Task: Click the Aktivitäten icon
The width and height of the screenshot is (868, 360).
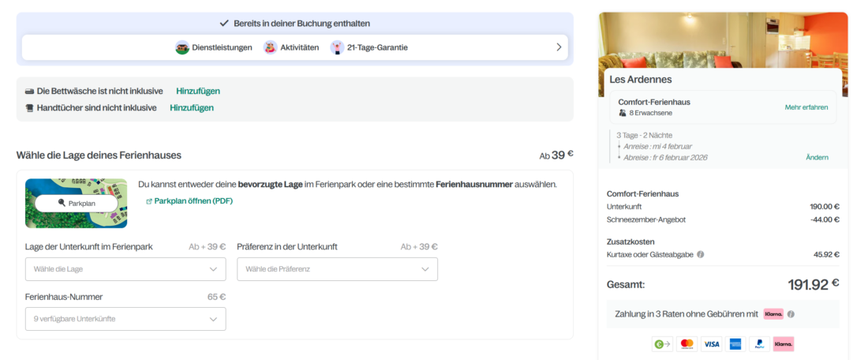Action: tap(270, 47)
